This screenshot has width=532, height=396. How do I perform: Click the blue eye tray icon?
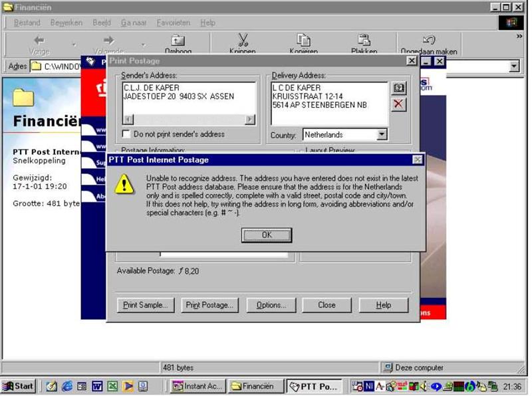pos(436,387)
